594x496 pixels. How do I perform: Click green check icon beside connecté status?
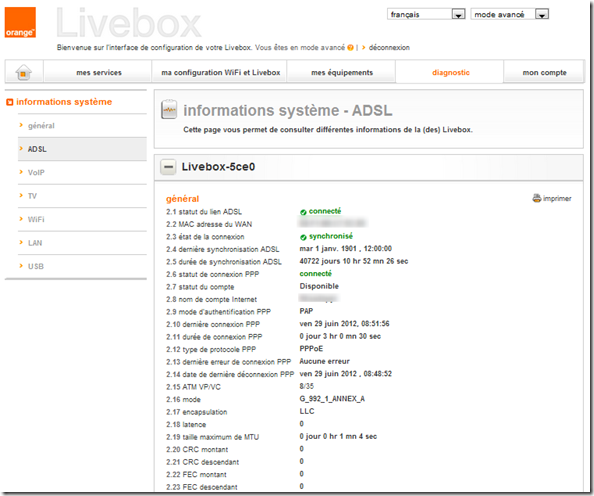[303, 212]
